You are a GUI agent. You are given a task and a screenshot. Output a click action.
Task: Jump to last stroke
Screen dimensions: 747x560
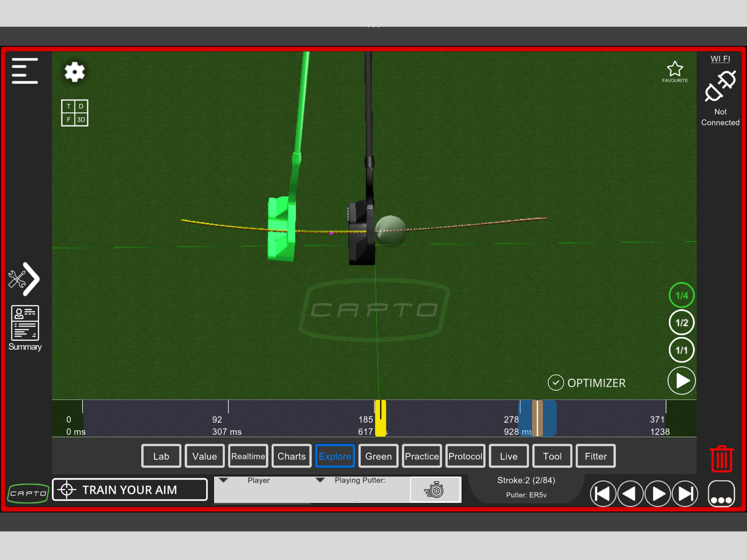[x=685, y=494]
